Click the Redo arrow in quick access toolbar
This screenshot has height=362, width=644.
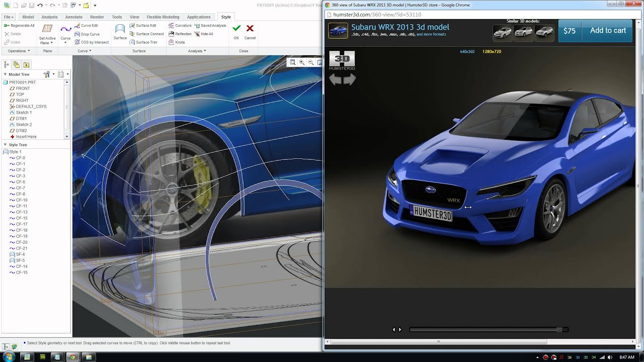[x=52, y=6]
